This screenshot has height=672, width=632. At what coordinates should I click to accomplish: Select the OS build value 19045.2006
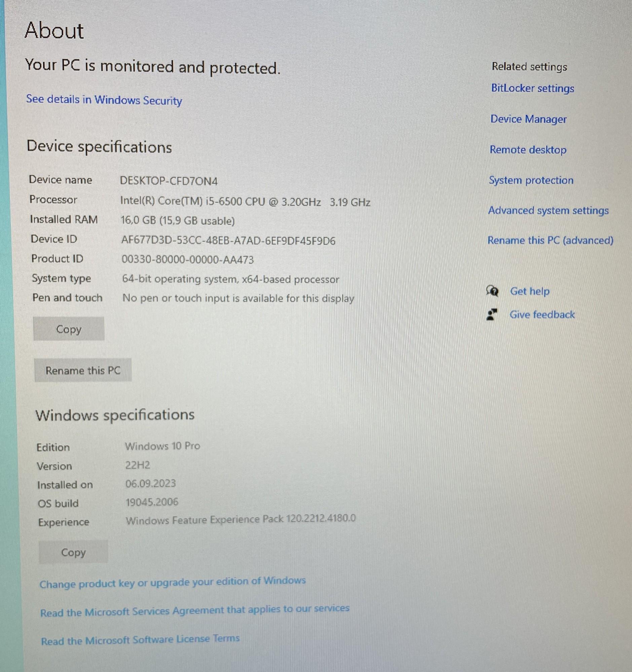(x=152, y=502)
